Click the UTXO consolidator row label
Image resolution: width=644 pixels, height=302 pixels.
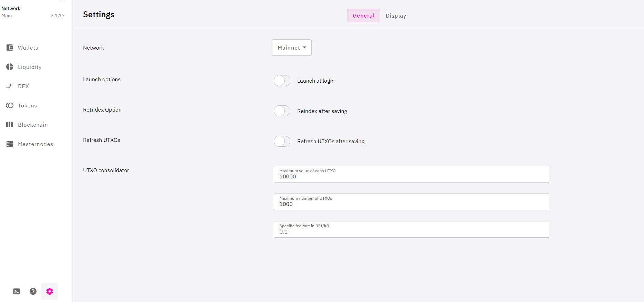106,170
